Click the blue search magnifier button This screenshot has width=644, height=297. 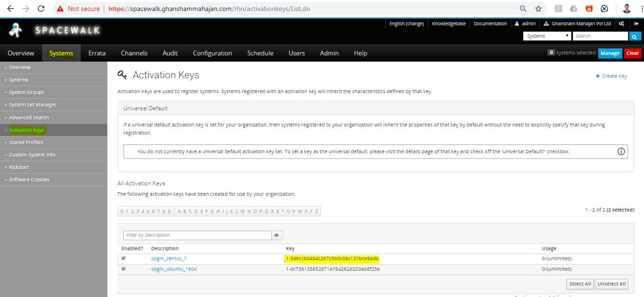pos(634,36)
